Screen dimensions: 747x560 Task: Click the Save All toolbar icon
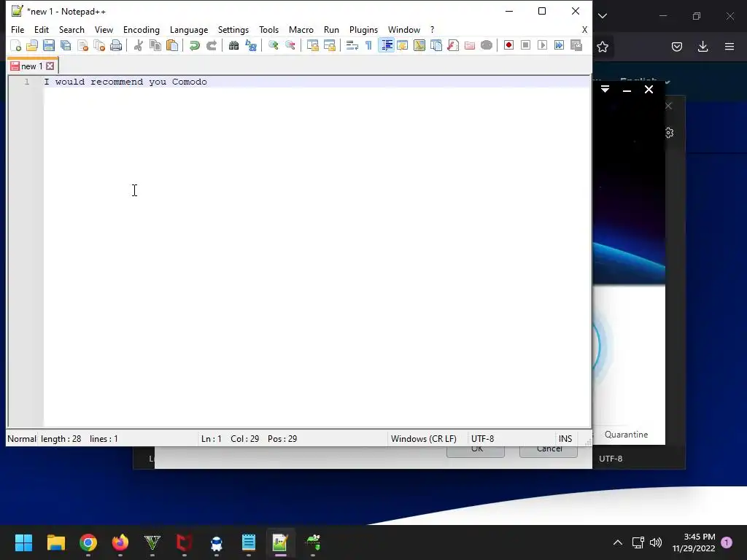(66, 45)
